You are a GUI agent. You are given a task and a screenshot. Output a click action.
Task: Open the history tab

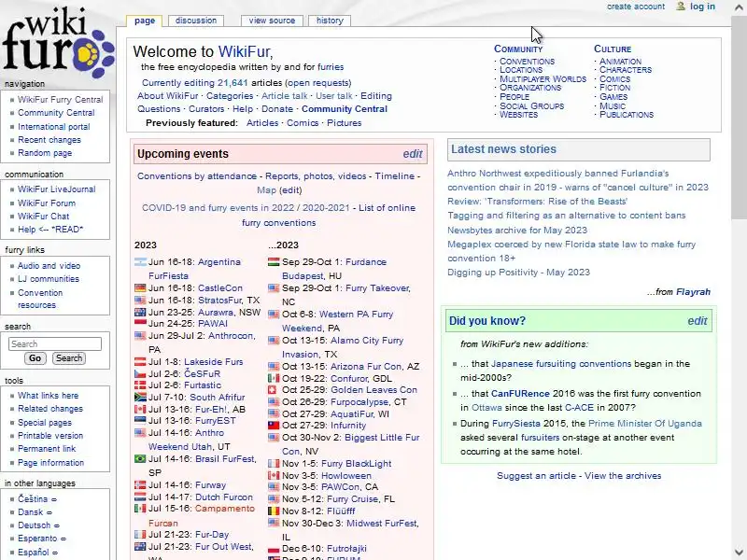coord(330,21)
